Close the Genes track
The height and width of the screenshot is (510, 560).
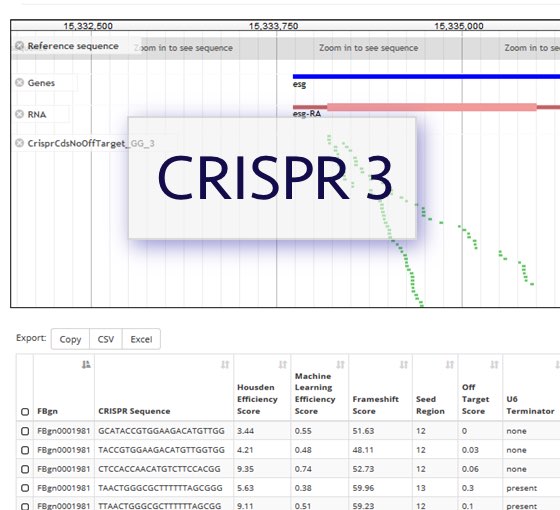(20, 82)
